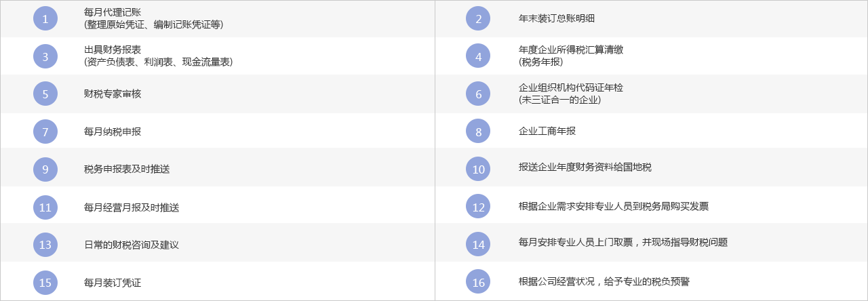This screenshot has width=868, height=301.
Task: Click the number 4 circle icon
Action: (x=478, y=56)
